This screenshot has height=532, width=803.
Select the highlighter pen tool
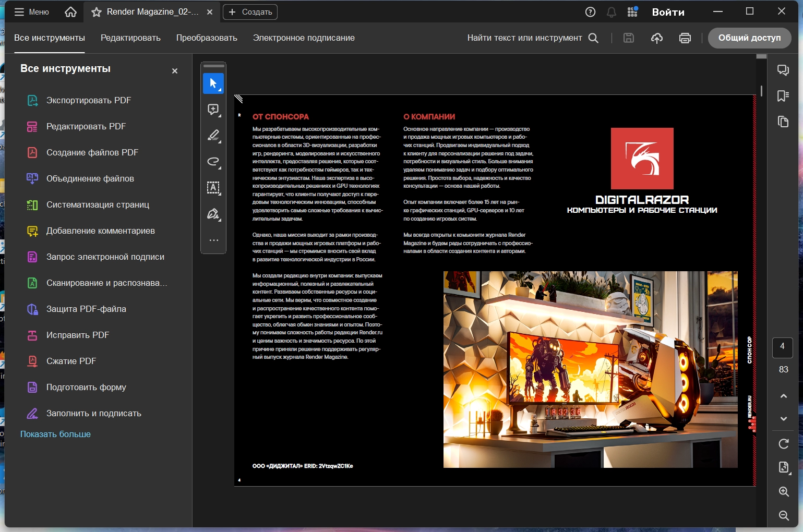[x=213, y=136]
